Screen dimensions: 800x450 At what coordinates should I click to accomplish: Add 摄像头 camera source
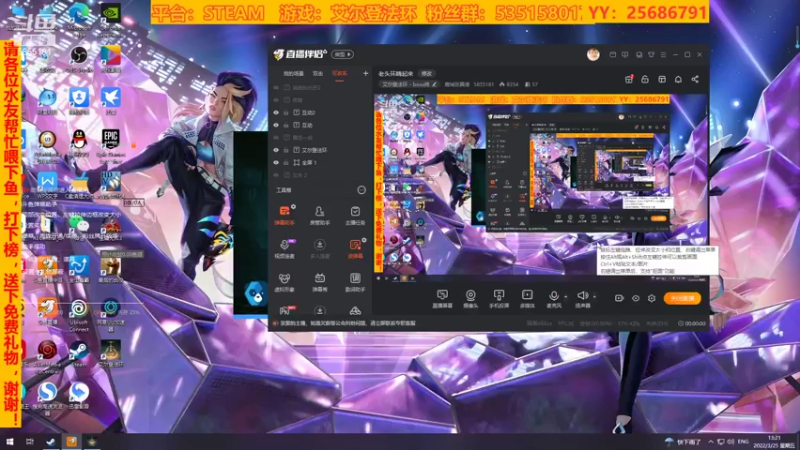(x=470, y=298)
